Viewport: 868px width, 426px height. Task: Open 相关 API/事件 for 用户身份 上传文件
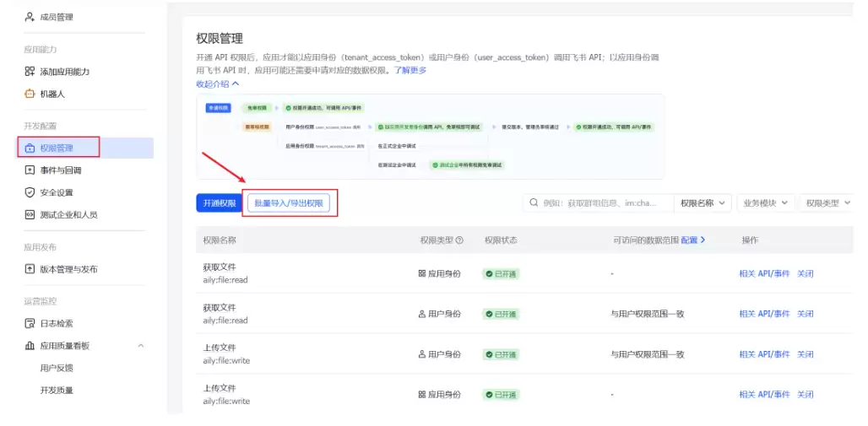click(x=764, y=354)
